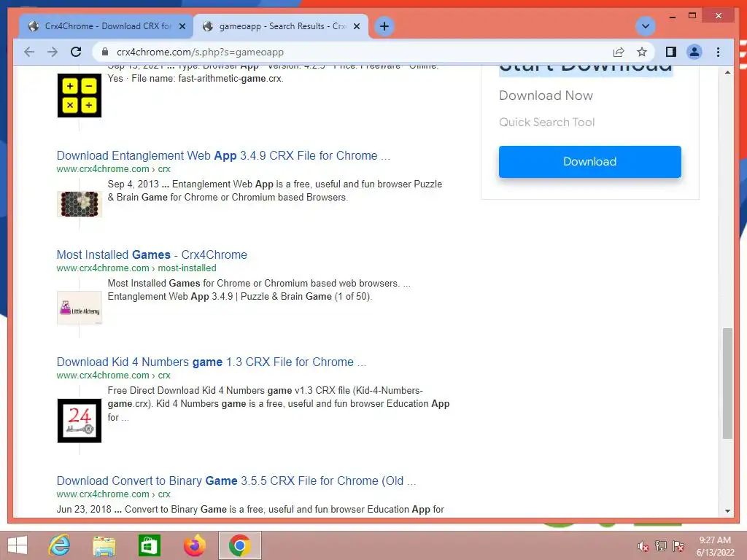Open the Chrome side panel

point(671,52)
